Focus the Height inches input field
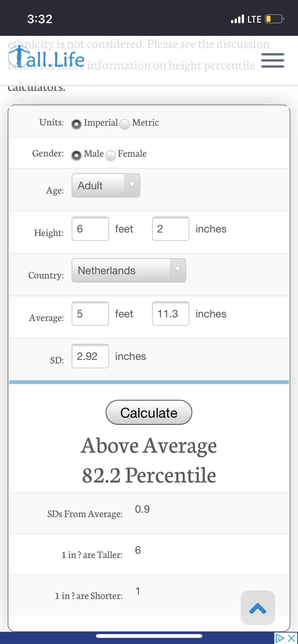Screen dimensions: 298x644 (171, 229)
